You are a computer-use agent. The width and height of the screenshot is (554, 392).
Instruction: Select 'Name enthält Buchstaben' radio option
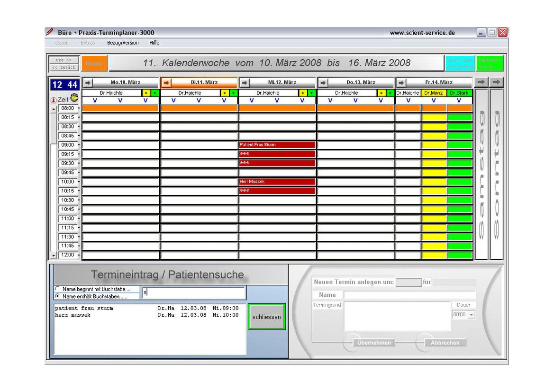pyautogui.click(x=58, y=296)
